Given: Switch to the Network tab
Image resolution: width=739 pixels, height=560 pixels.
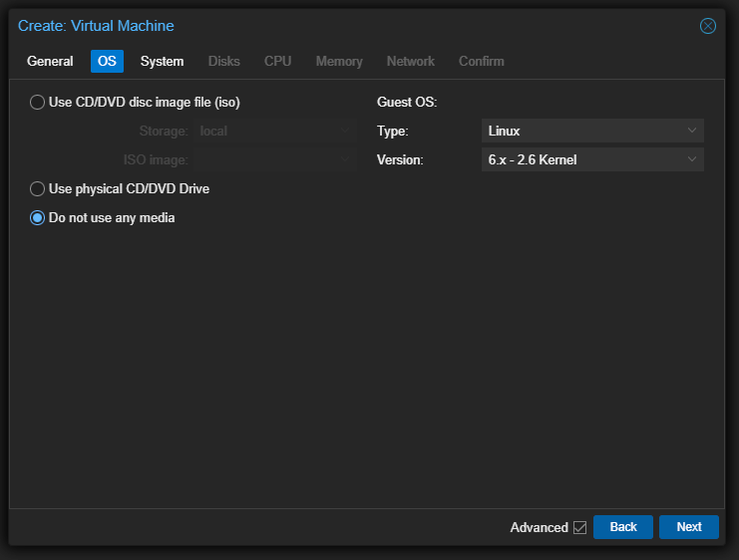Looking at the screenshot, I should pos(411,61).
